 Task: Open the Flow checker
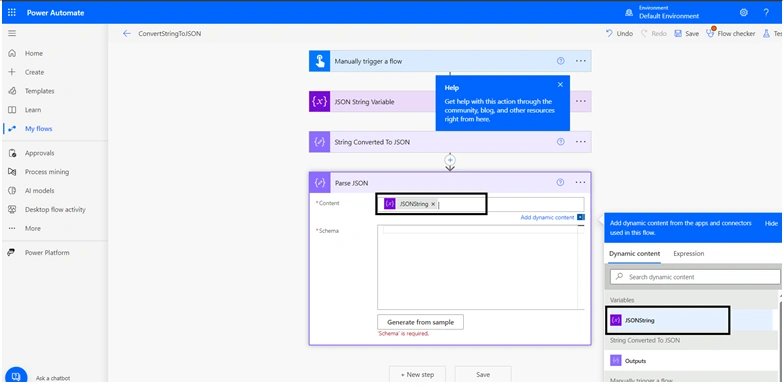click(731, 33)
